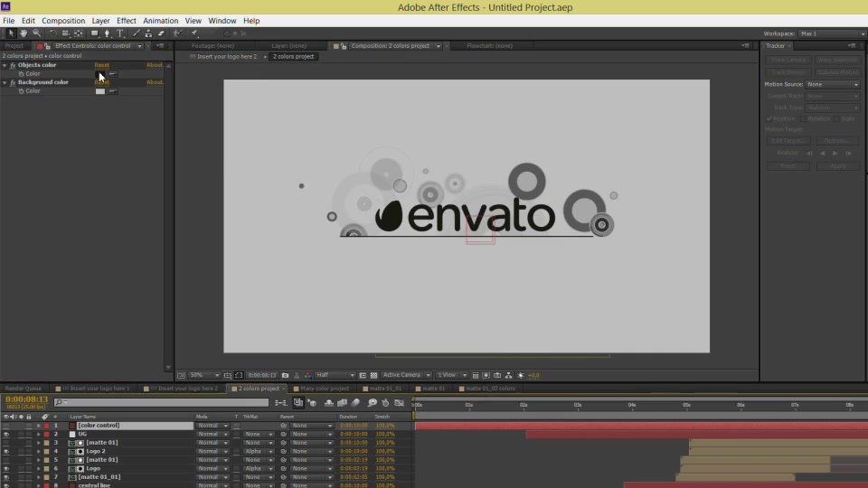The width and height of the screenshot is (868, 488).
Task: Open the Layer menu
Action: point(100,21)
